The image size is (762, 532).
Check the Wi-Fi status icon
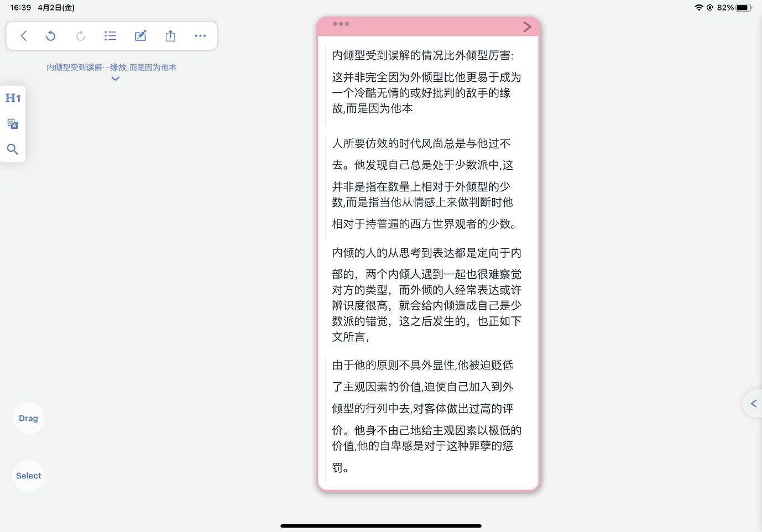(x=699, y=8)
